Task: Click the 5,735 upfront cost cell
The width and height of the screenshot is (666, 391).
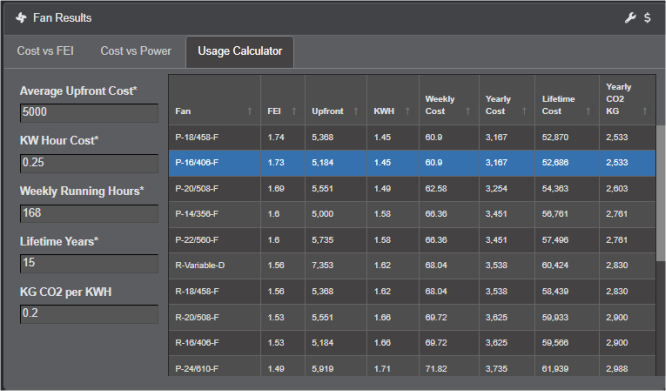Action: pos(336,240)
